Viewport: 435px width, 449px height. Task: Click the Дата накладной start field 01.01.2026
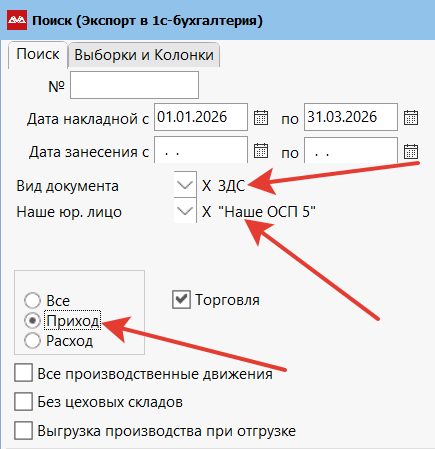tap(201, 117)
